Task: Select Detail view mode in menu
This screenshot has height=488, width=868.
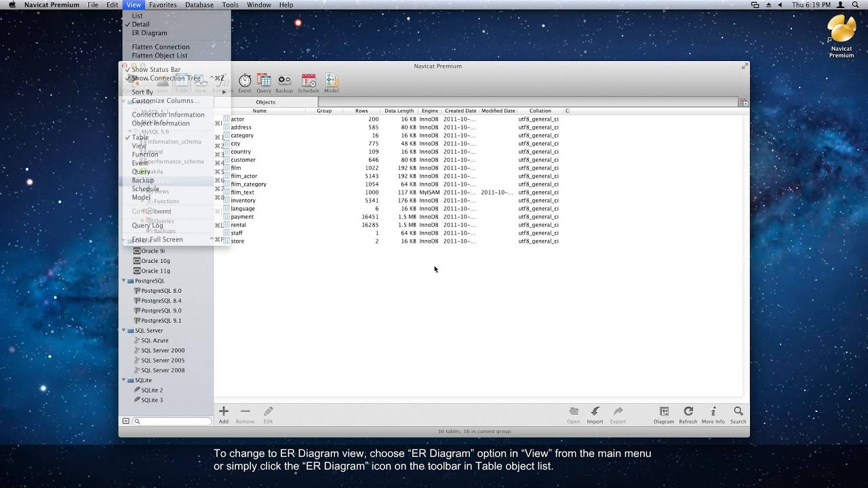Action: [x=140, y=24]
